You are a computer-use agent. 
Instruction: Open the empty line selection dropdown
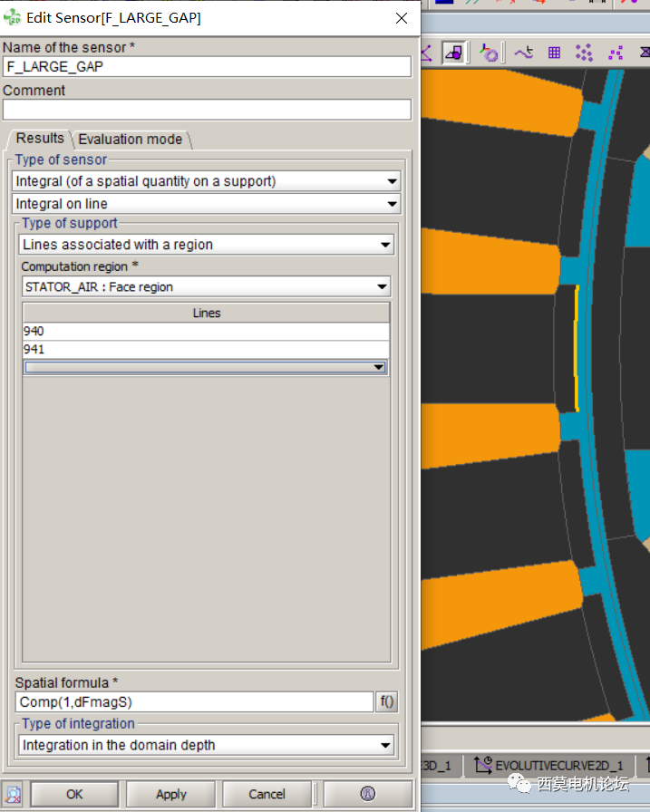pyautogui.click(x=206, y=367)
